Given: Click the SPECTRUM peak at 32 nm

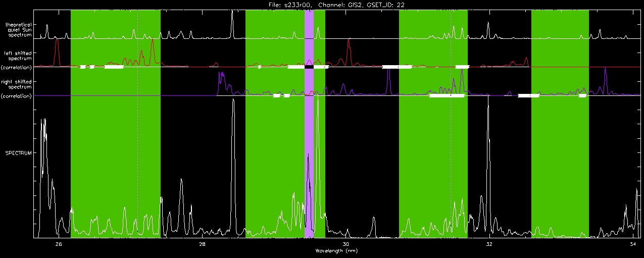Looking at the screenshot, I should tap(488, 167).
